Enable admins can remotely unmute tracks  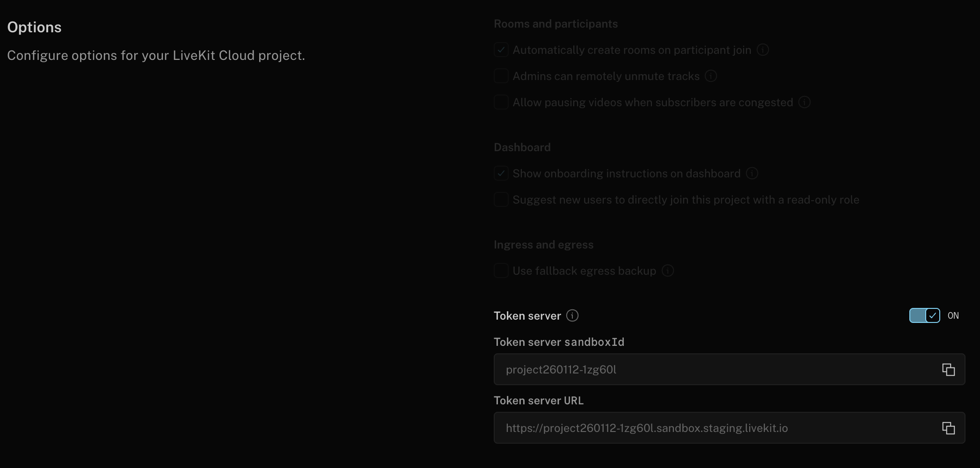coord(501,76)
